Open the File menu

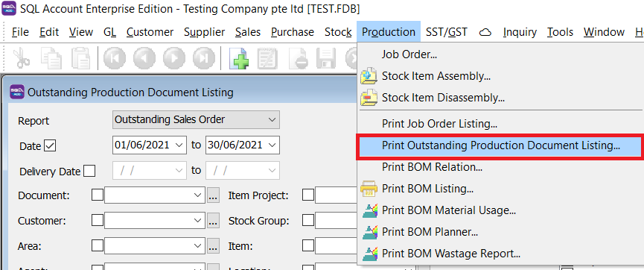coord(20,32)
